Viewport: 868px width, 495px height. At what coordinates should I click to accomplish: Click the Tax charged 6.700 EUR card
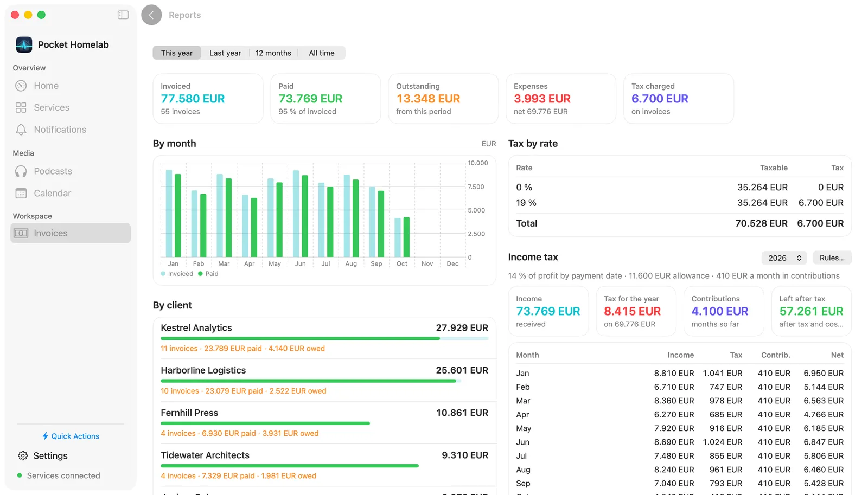point(679,99)
